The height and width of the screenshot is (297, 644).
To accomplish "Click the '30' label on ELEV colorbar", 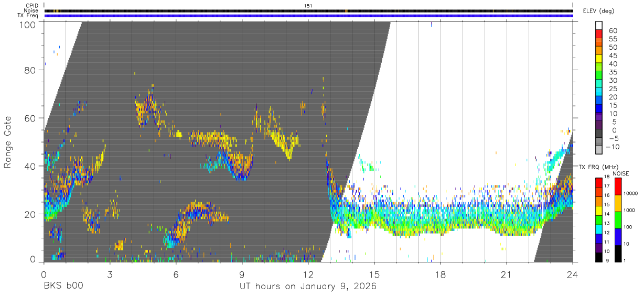I will (x=613, y=81).
